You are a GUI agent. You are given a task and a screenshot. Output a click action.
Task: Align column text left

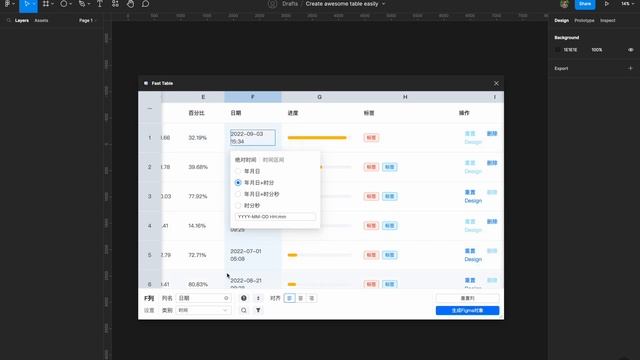289,298
